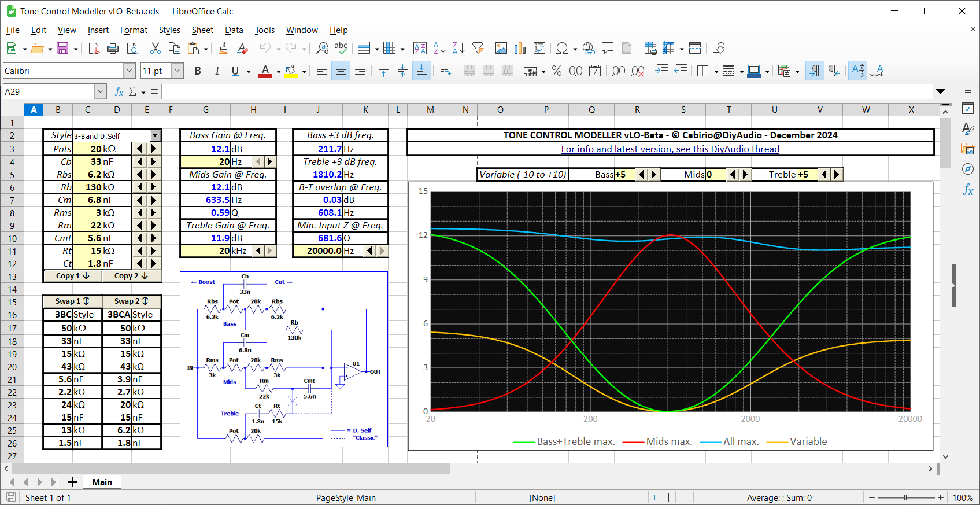Insert a chart from the toolbar
This screenshot has width=980, height=505.
click(x=520, y=49)
